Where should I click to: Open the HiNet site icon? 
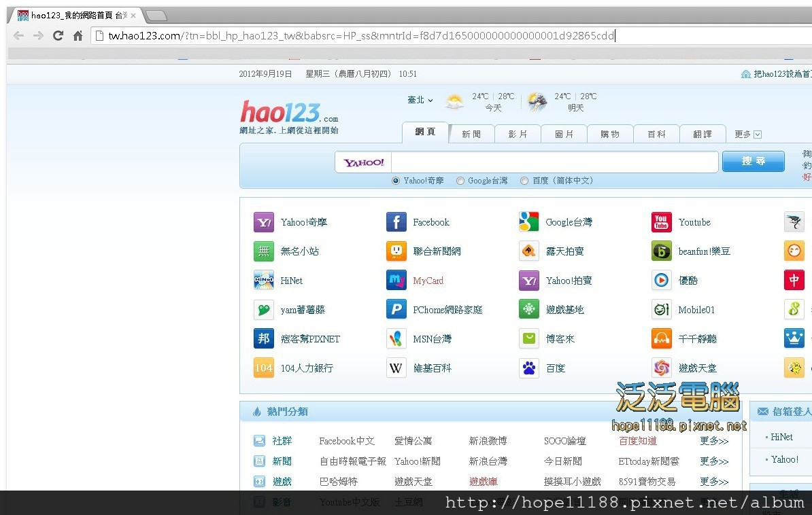(264, 281)
